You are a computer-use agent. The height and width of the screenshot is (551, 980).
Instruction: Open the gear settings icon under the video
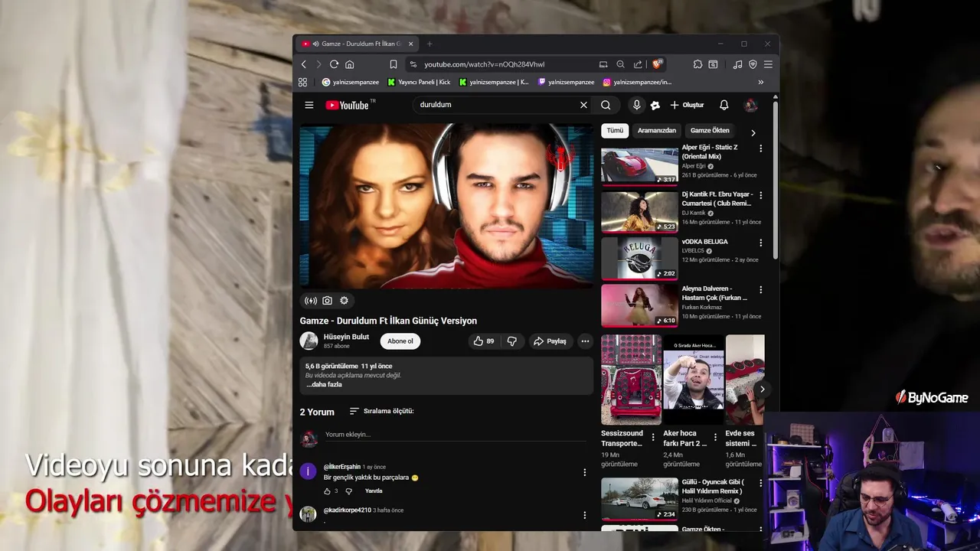(x=344, y=301)
